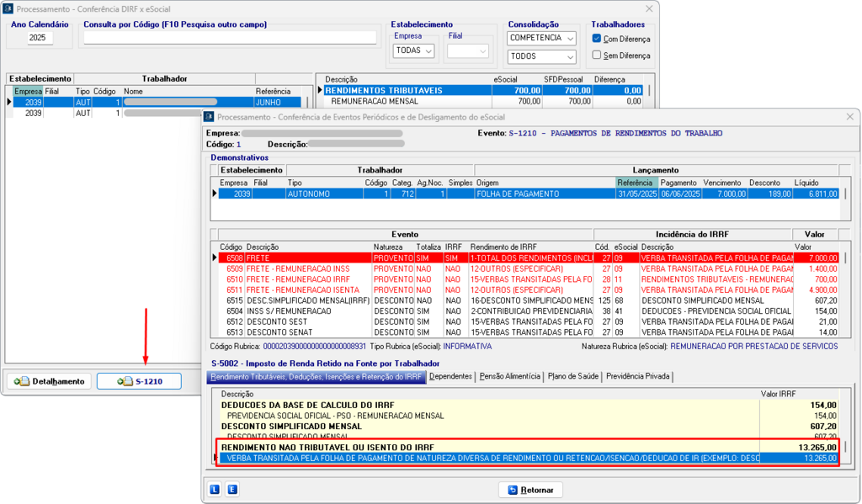
Task: Click the blue E icon button
Action: pos(232,489)
